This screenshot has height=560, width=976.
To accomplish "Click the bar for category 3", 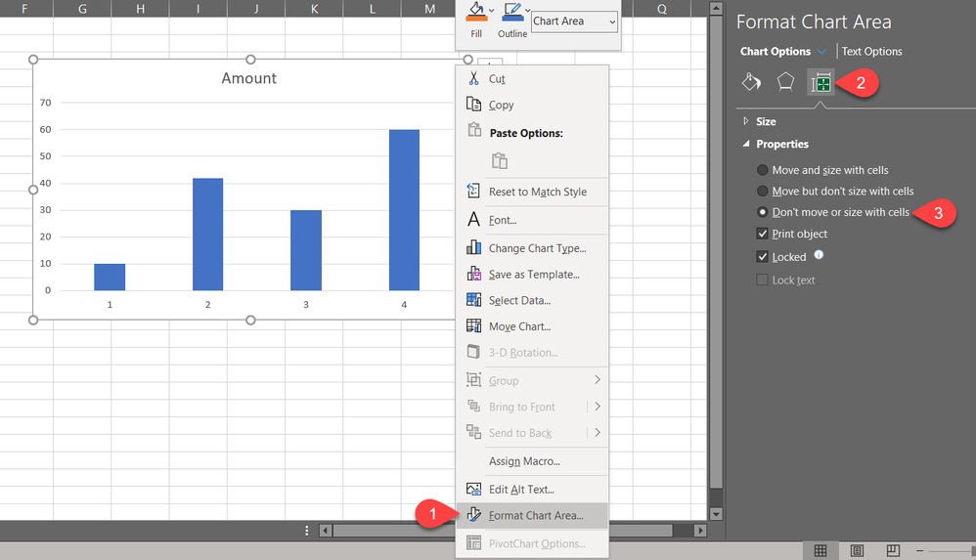I will (x=306, y=250).
